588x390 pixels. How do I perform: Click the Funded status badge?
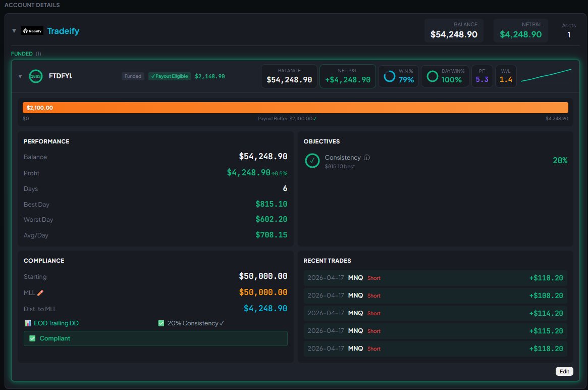point(133,76)
